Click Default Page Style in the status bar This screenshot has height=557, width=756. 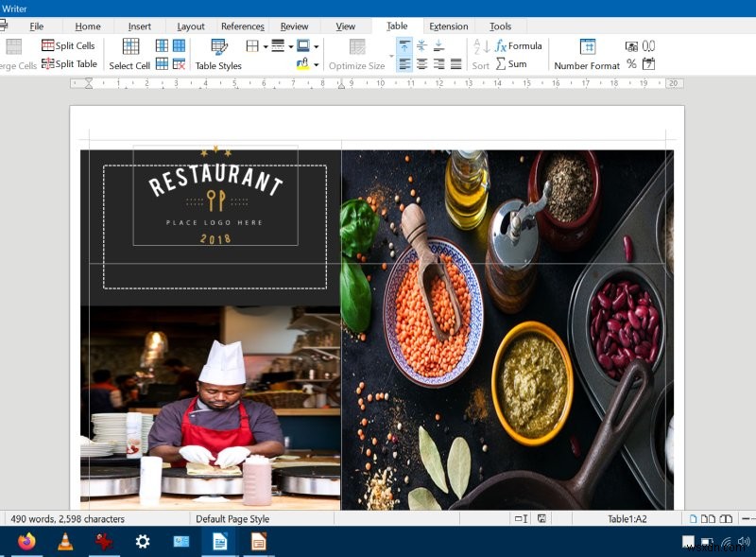pyautogui.click(x=234, y=518)
